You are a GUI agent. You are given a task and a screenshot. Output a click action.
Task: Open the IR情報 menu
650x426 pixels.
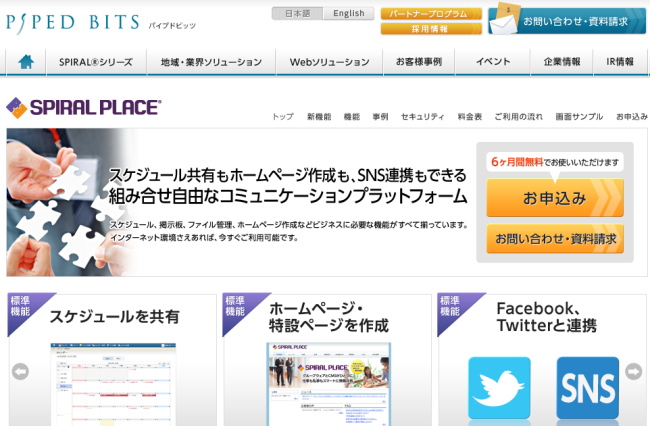[x=620, y=62]
